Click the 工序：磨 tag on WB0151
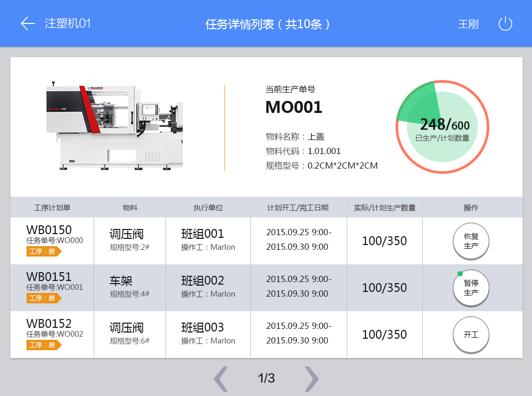Image resolution: width=532 pixels, height=396 pixels. (43, 298)
